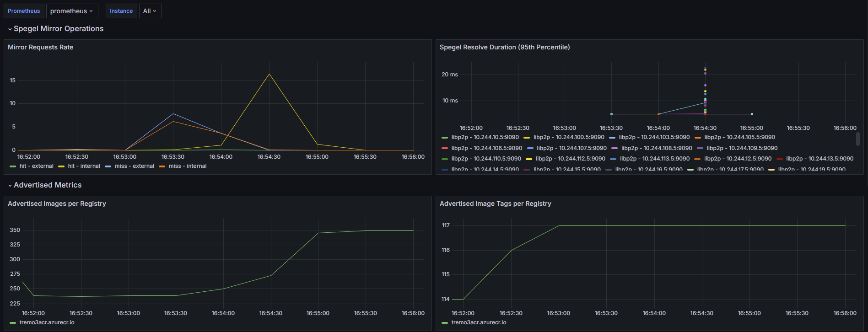Viewport: 868px width, 332px height.
Task: Collapse the Spegel Mirror Operations row chevron
Action: click(x=10, y=29)
